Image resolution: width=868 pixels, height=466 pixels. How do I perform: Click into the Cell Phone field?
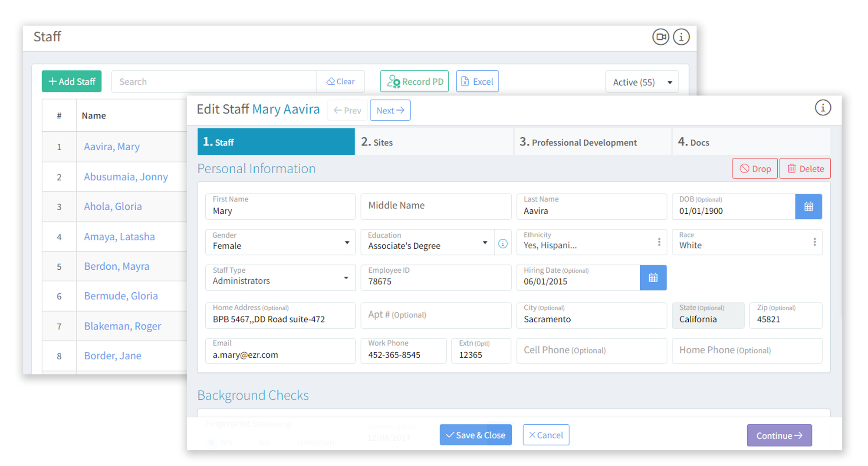pyautogui.click(x=591, y=350)
